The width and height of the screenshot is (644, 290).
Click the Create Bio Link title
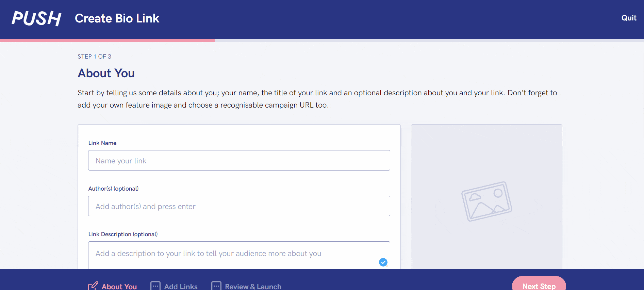(x=117, y=18)
